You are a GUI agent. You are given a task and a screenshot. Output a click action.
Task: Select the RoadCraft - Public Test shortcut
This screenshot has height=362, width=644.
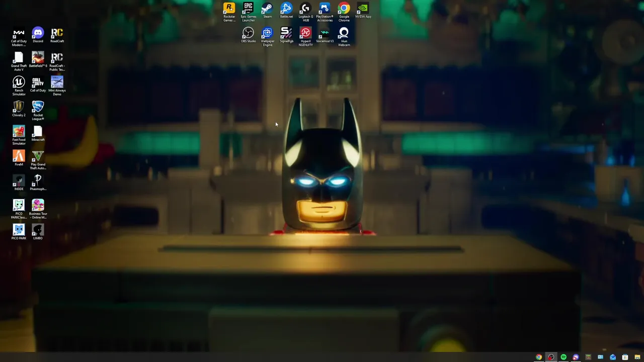pyautogui.click(x=57, y=61)
